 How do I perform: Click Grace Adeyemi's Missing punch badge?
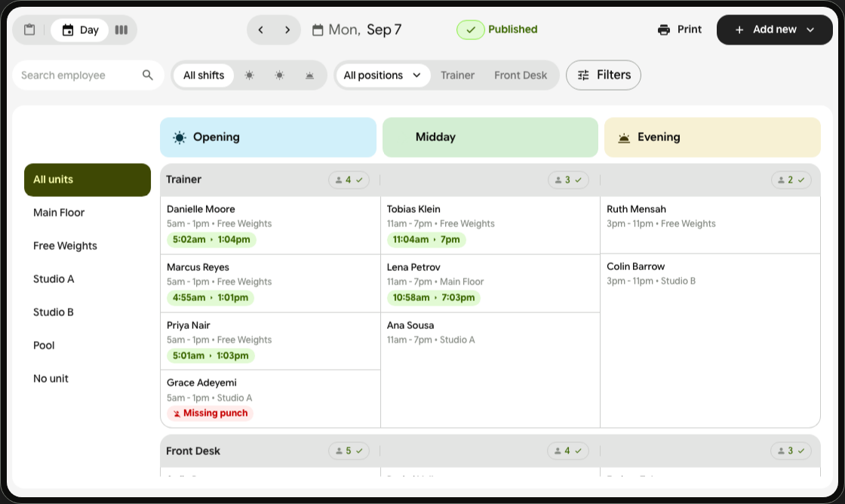click(x=210, y=413)
